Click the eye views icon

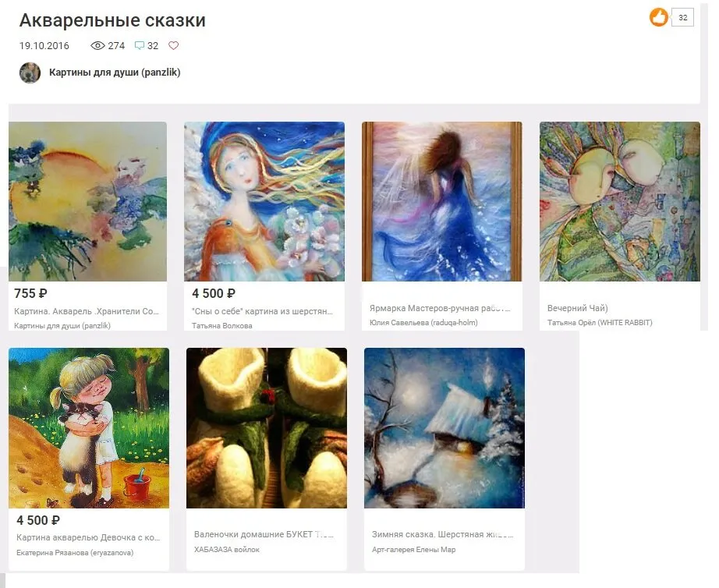pos(97,45)
